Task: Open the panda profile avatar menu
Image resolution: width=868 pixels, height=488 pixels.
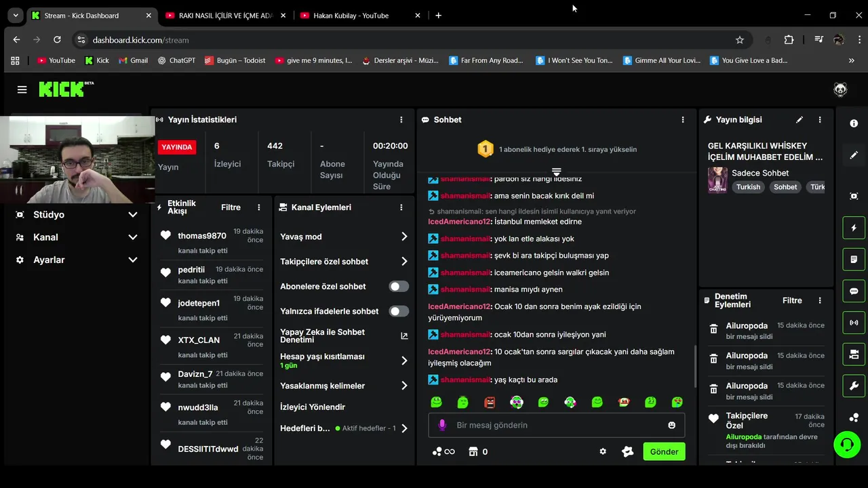Action: [x=840, y=89]
